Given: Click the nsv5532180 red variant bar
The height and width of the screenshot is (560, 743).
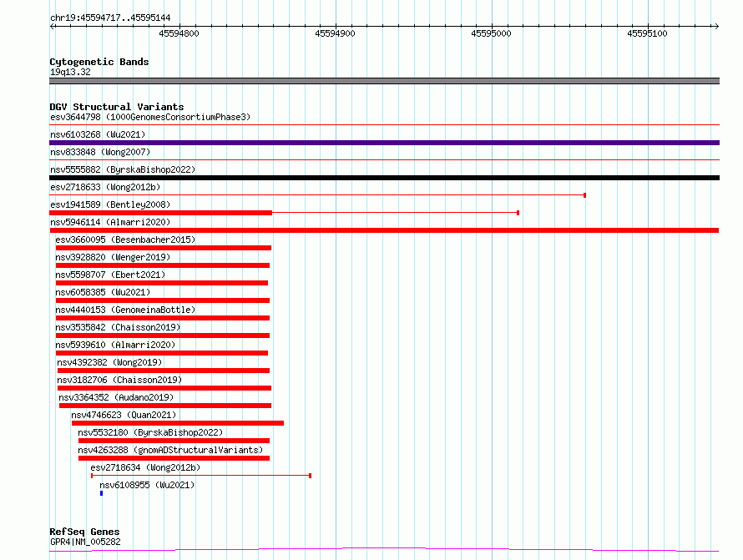Looking at the screenshot, I should click(174, 441).
